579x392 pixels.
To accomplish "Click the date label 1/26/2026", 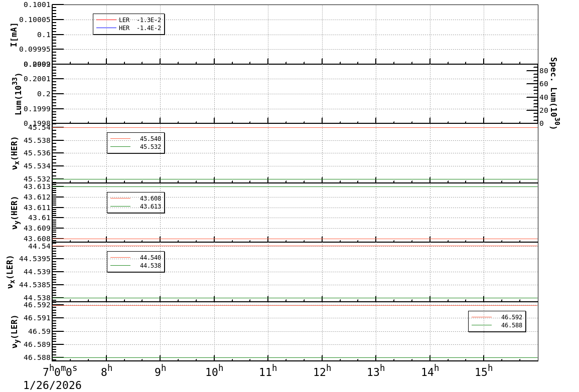I will pos(52,385).
